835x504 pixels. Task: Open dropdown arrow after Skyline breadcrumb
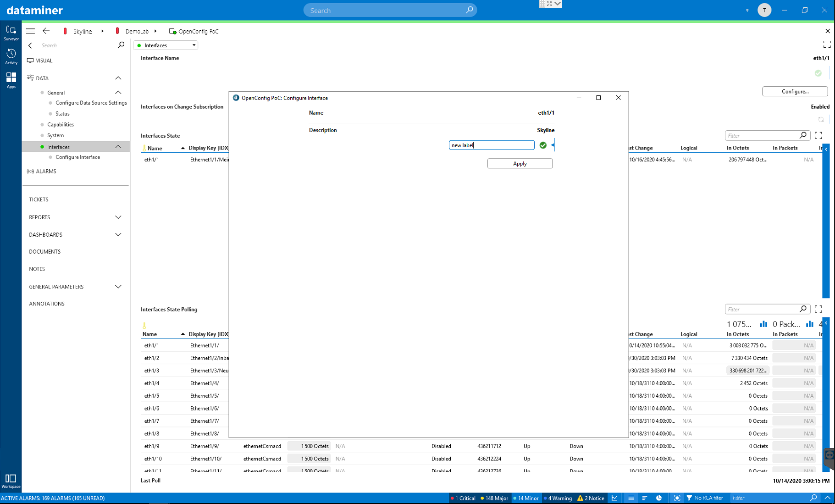coord(102,31)
